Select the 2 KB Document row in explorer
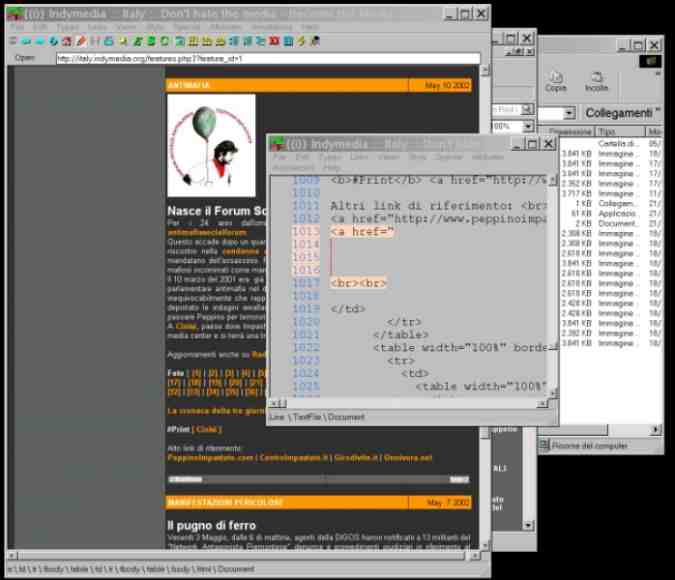Viewport: 675px width, 580px height. (609, 223)
